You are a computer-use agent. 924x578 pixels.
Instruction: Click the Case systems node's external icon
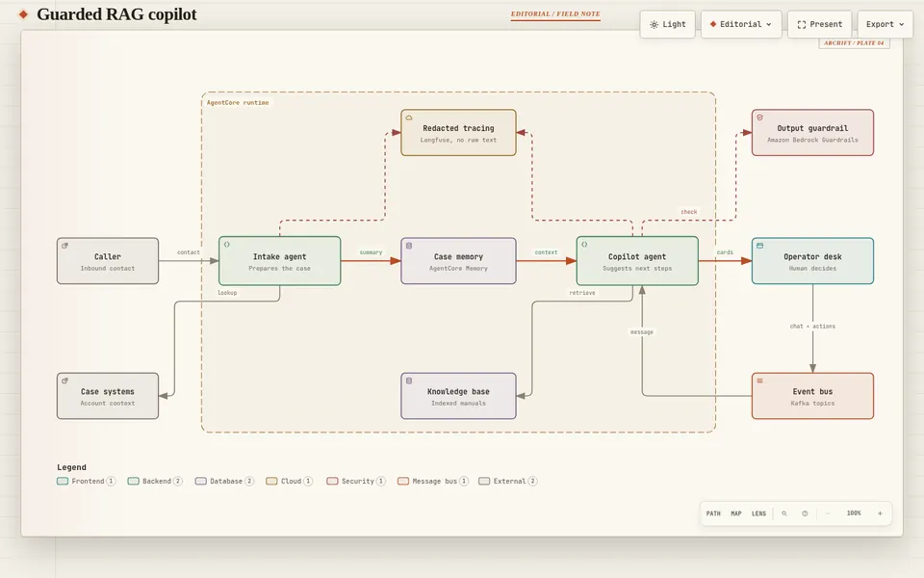pos(64,381)
